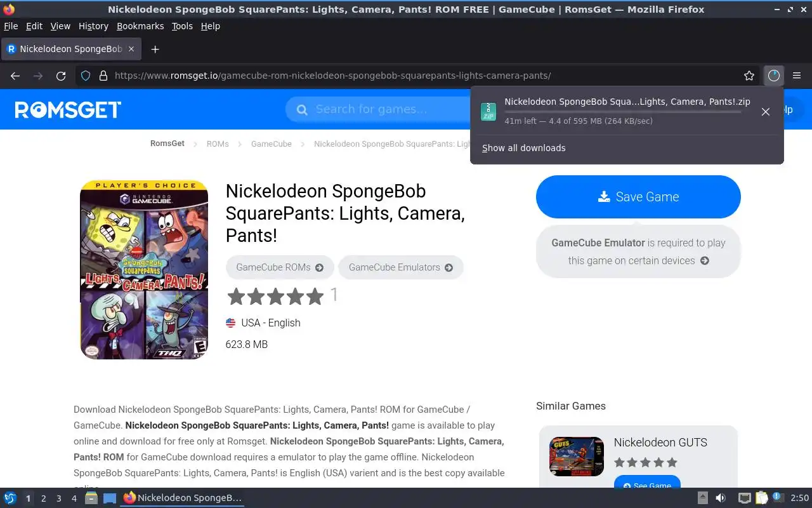812x508 pixels.
Task: Click Show all downloads
Action: pos(523,148)
